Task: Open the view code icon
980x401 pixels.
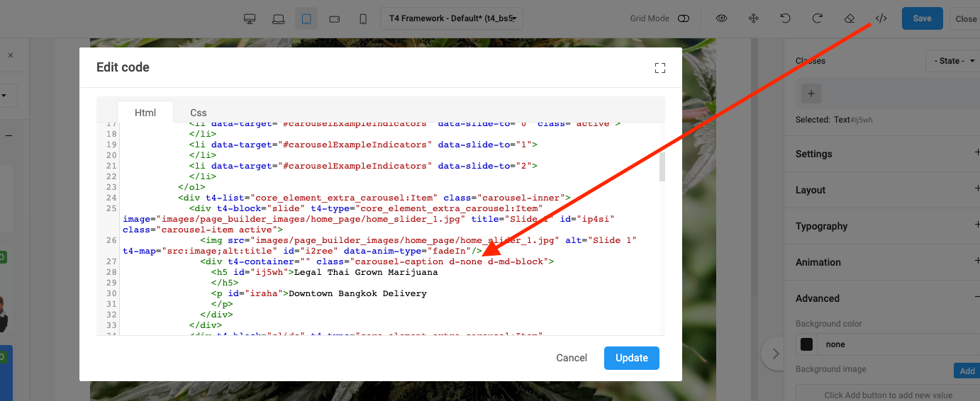Action: 881,18
